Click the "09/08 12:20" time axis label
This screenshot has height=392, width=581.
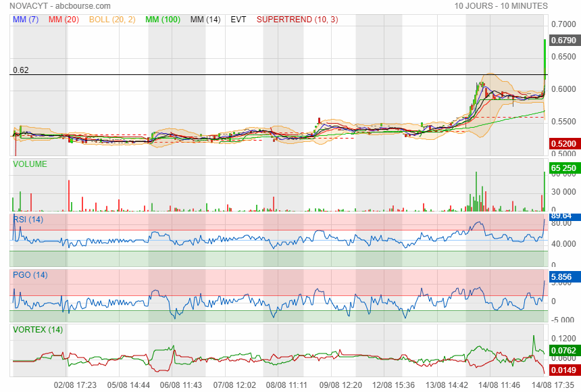click(x=340, y=385)
